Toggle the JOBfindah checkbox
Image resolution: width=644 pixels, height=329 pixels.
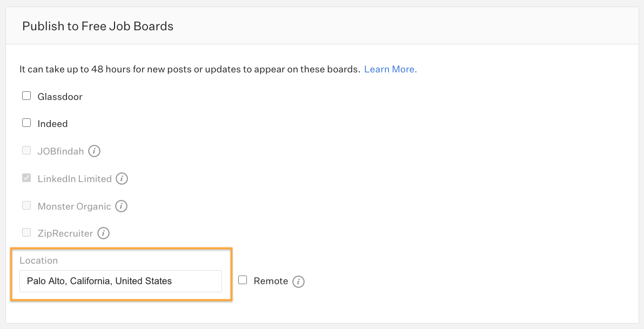[x=26, y=150]
